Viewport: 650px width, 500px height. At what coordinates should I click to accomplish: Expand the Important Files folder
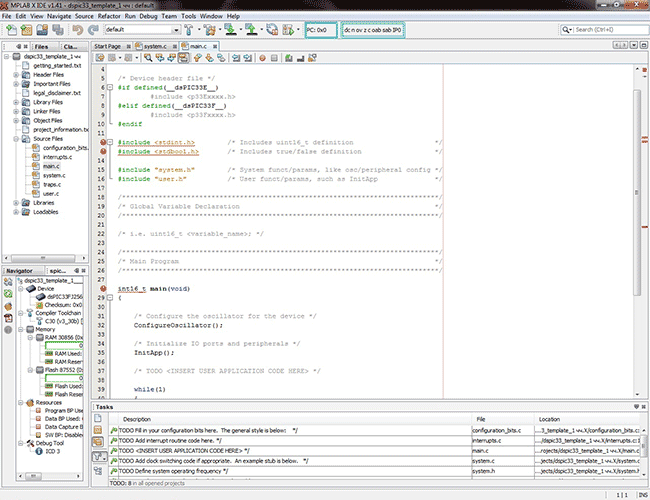16,84
